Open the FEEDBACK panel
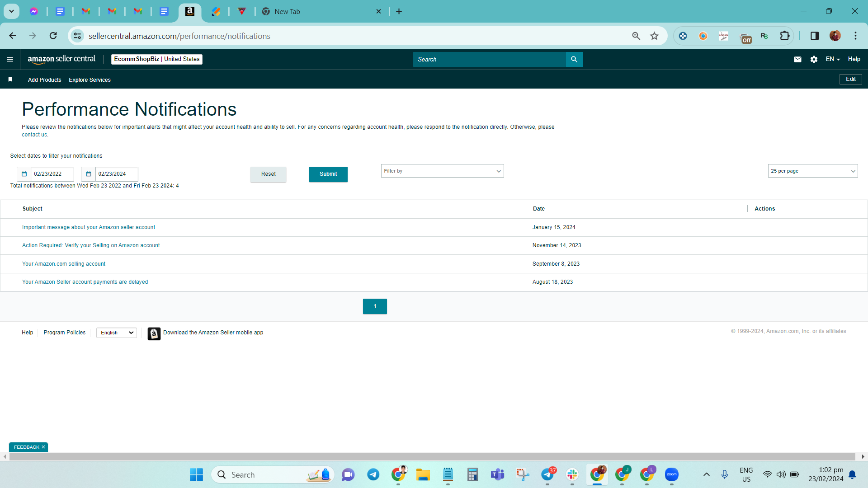 click(x=27, y=447)
